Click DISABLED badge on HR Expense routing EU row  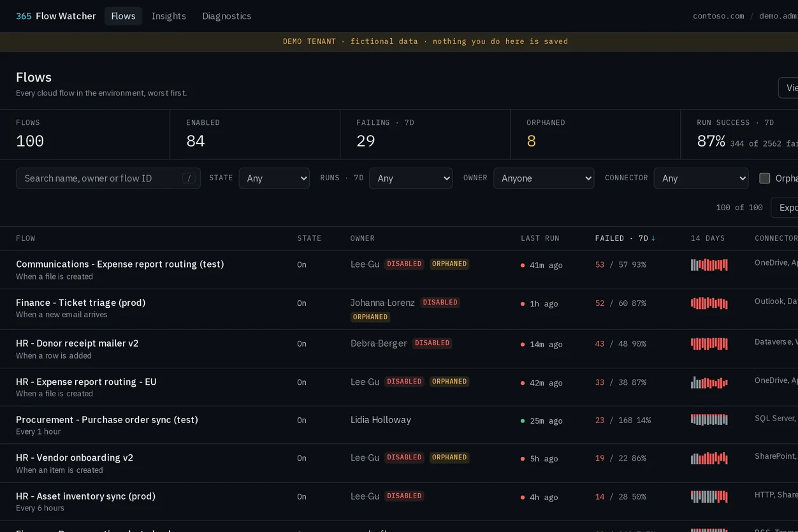[x=404, y=382]
